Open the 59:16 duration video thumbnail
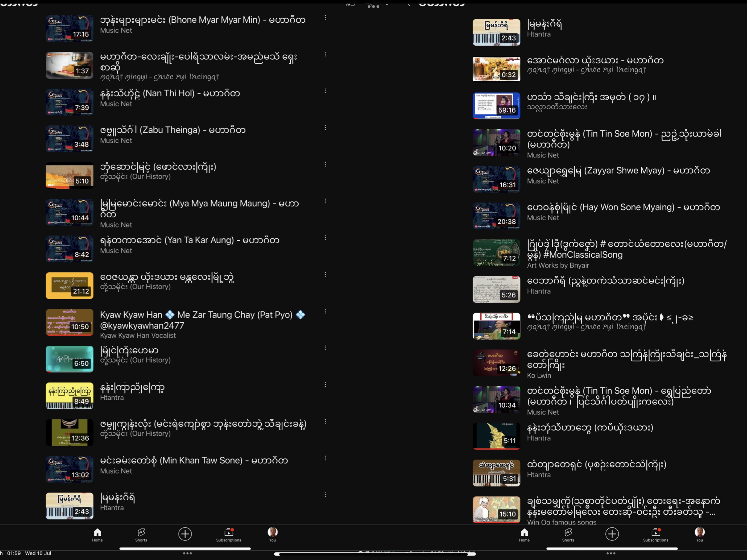 pyautogui.click(x=496, y=106)
